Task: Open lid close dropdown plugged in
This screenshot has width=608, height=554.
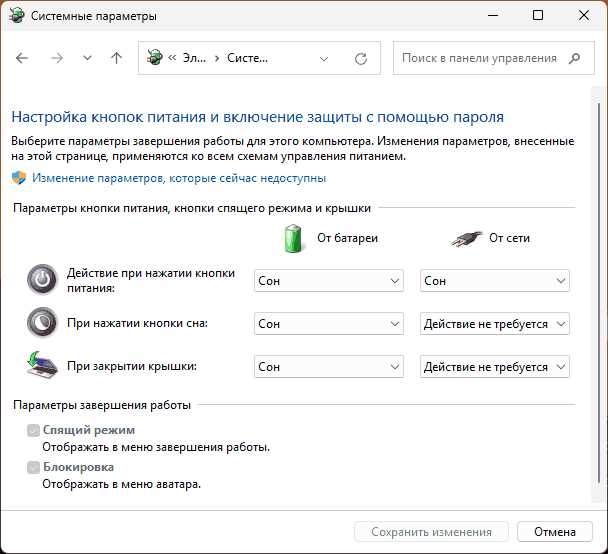Action: point(495,367)
